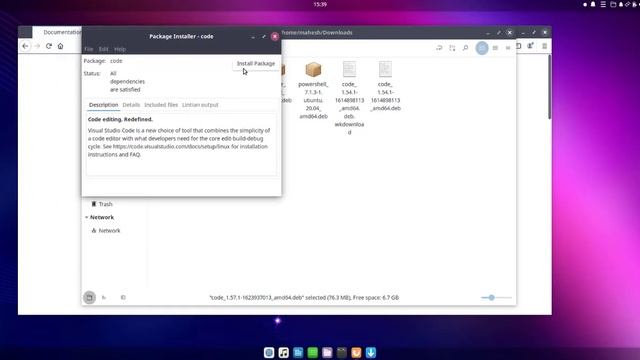This screenshot has width=640, height=360.
Task: Switch to the Details tab
Action: coord(131,105)
